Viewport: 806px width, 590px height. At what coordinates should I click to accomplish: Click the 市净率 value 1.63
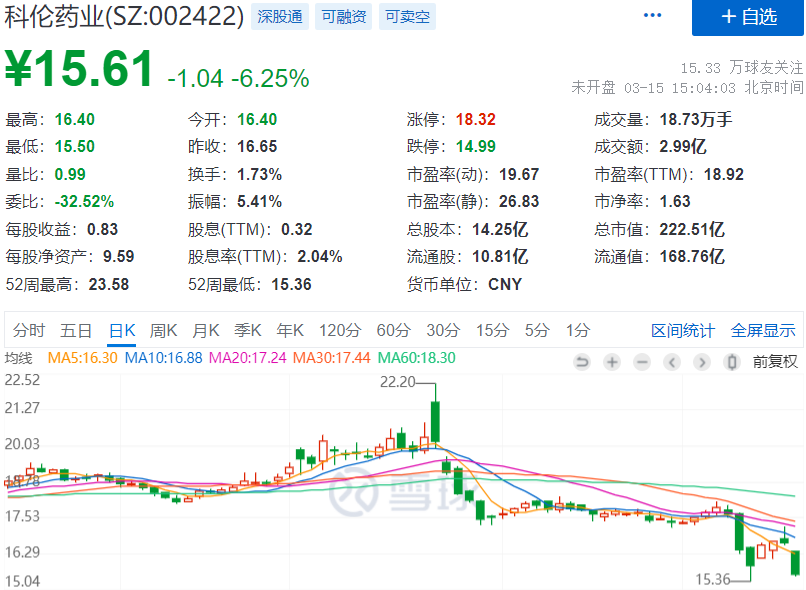tap(675, 201)
